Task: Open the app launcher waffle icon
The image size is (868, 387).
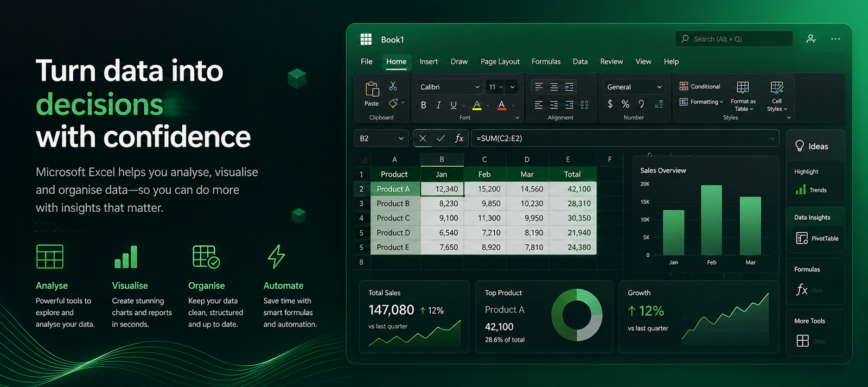Action: pos(366,39)
